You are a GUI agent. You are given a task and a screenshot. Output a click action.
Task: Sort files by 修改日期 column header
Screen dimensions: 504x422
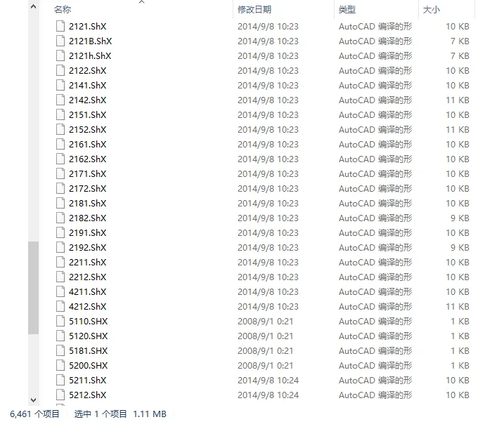(x=254, y=10)
